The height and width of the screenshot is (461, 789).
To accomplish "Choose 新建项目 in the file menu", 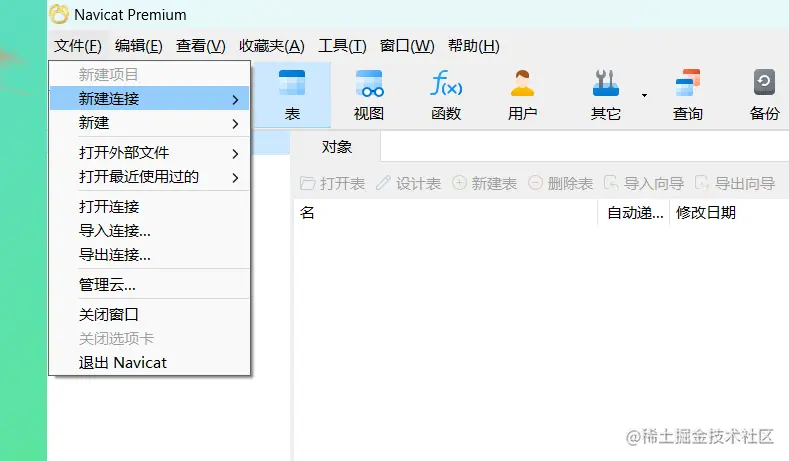I will [150, 74].
